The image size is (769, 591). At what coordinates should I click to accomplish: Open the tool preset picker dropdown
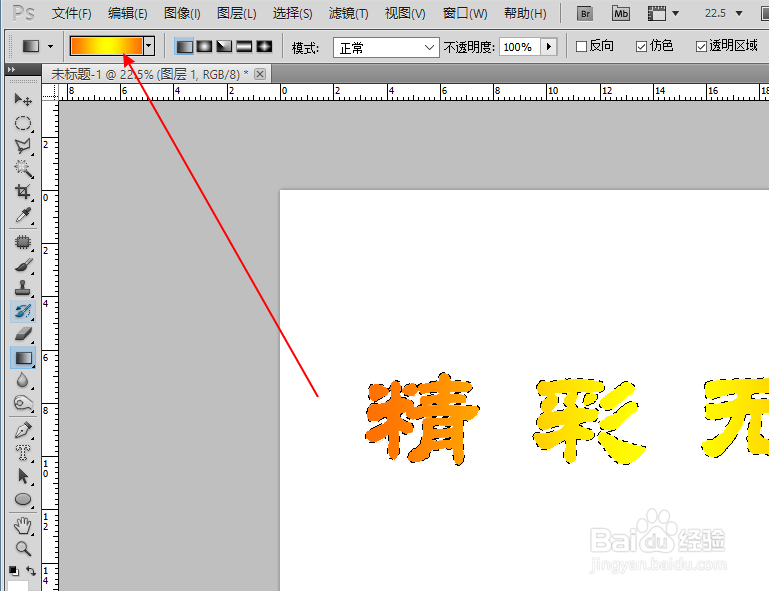tap(50, 47)
